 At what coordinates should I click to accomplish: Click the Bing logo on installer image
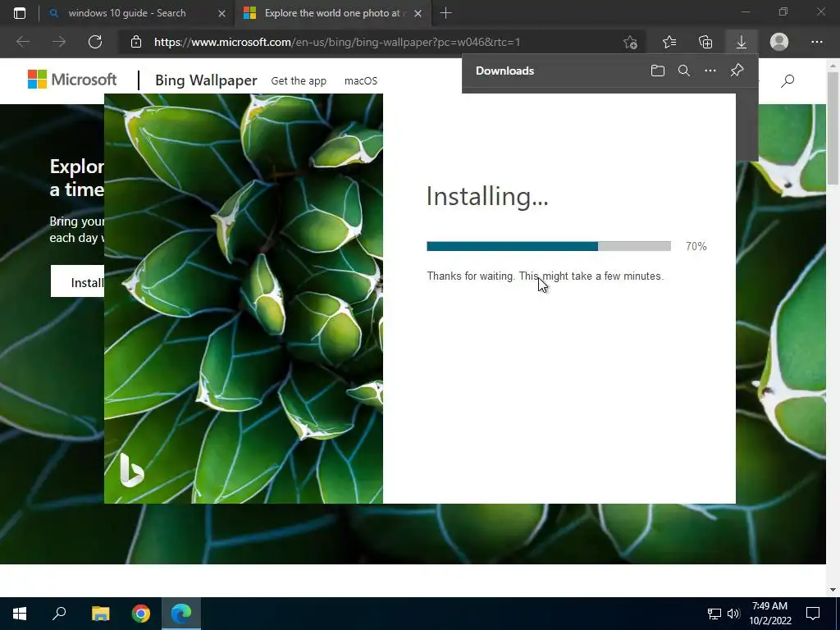pos(131,470)
